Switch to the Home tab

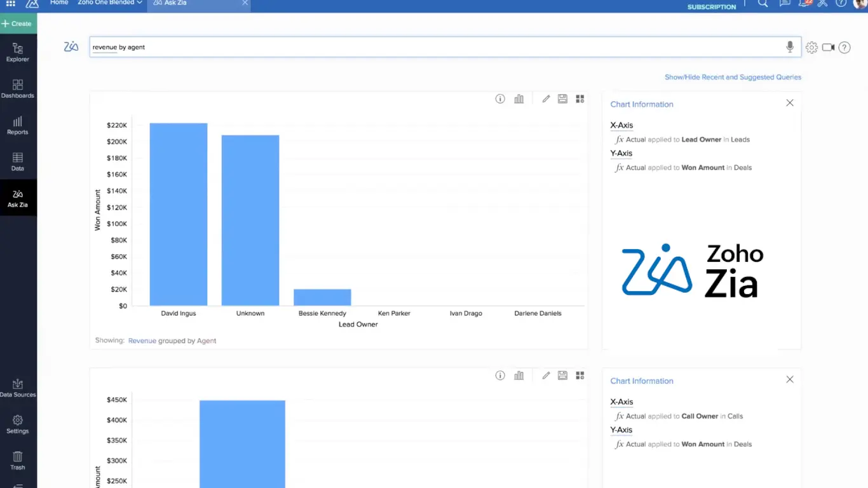point(59,3)
